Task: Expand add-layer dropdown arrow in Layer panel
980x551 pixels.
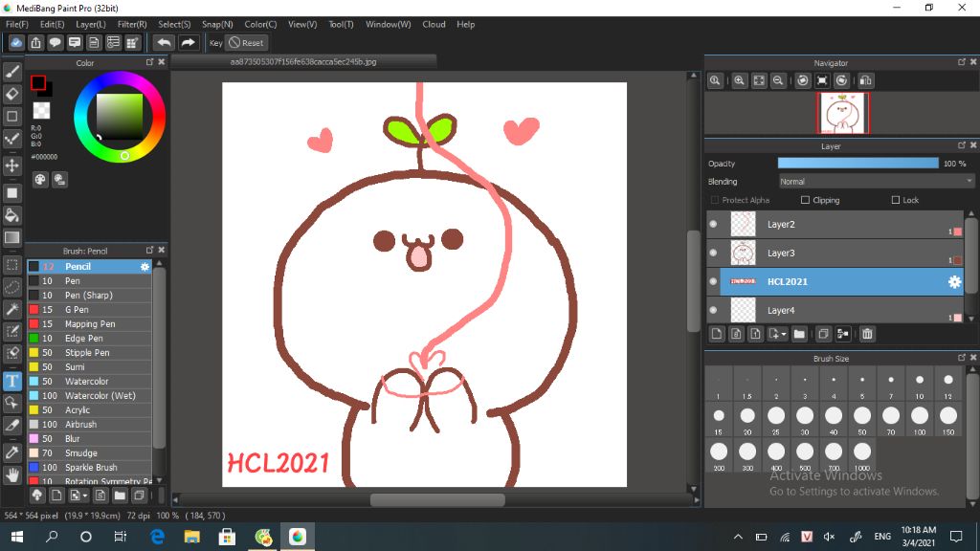Action: [784, 334]
